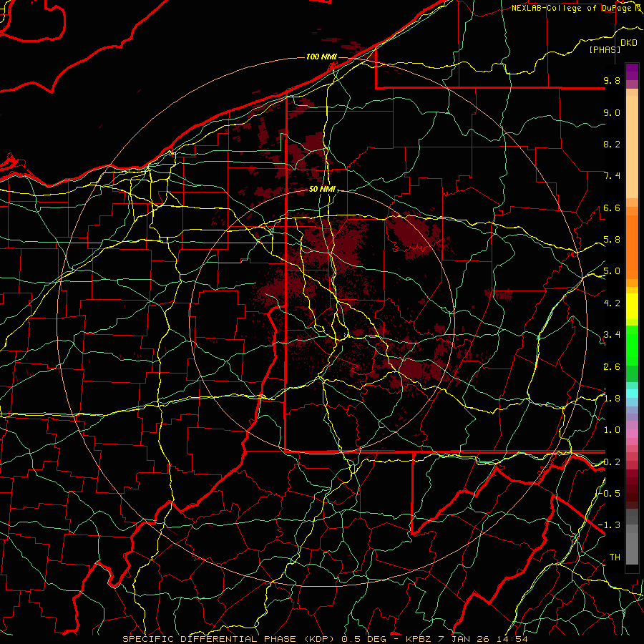This screenshot has height=644, width=644.
Task: Click the cyan band of the color scale
Action: point(632,394)
